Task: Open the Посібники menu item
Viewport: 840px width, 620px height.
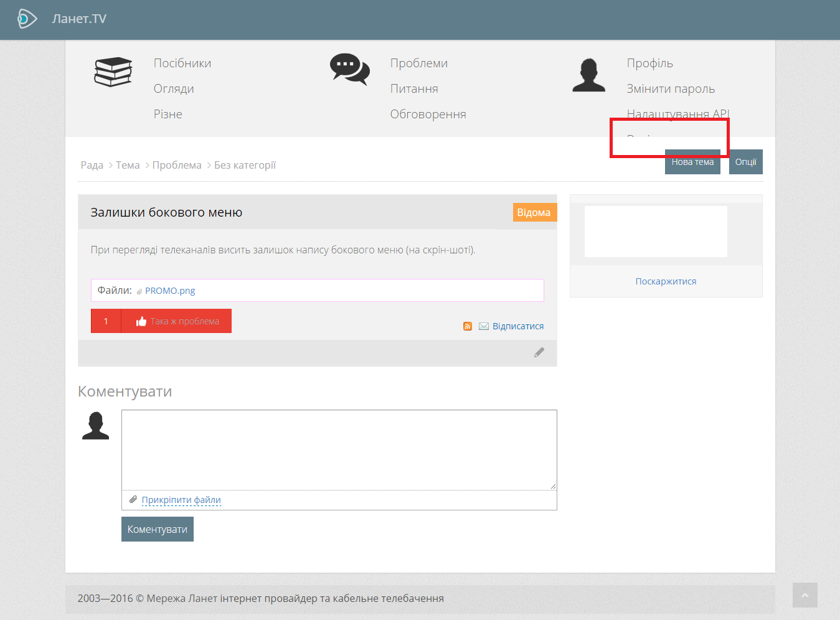Action: click(x=182, y=63)
